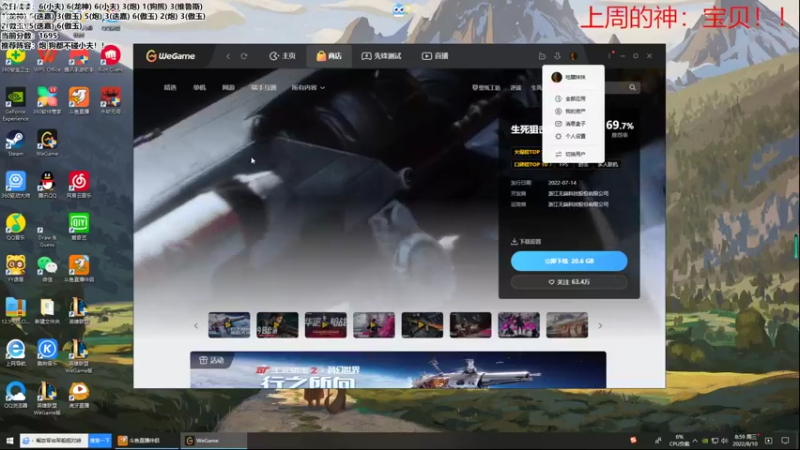The width and height of the screenshot is (800, 450).
Task: Open WeGame desktop shortcut
Action: [x=47, y=143]
